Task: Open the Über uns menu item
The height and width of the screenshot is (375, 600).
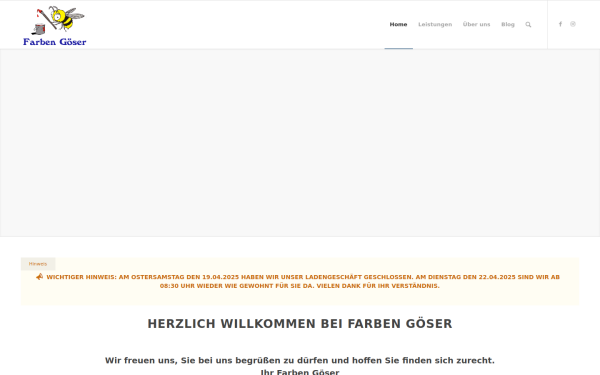Action: click(x=476, y=24)
